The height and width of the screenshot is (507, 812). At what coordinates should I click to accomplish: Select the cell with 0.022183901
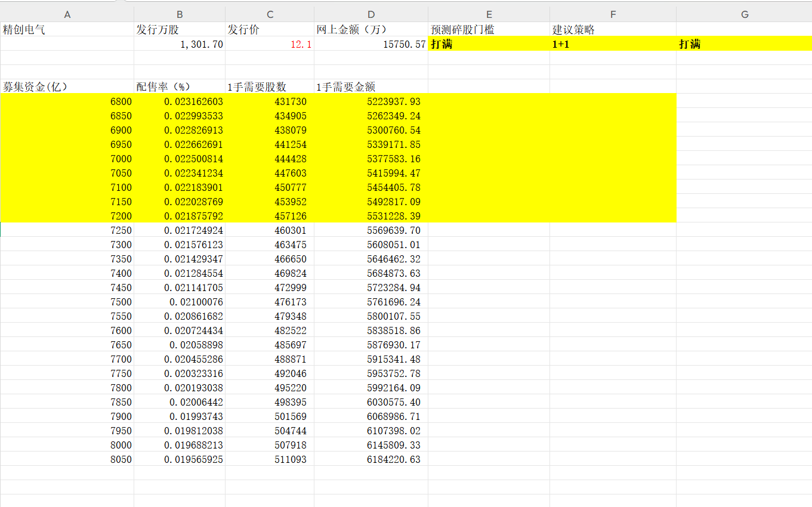click(180, 187)
